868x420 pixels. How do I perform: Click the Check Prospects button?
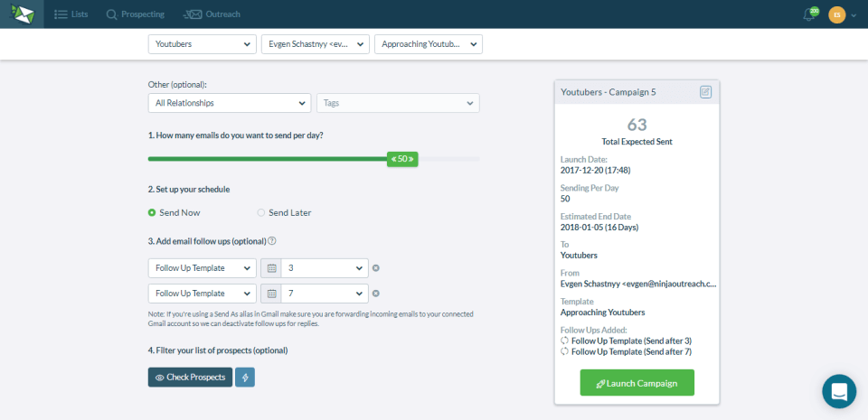click(x=191, y=378)
